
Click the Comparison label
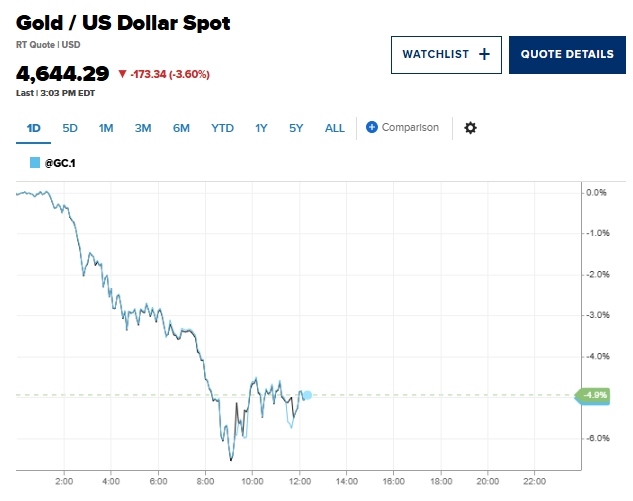[x=410, y=127]
